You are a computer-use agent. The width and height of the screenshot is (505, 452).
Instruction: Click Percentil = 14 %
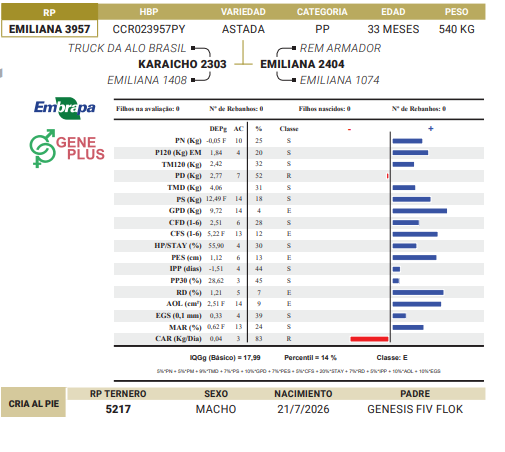coord(310,358)
